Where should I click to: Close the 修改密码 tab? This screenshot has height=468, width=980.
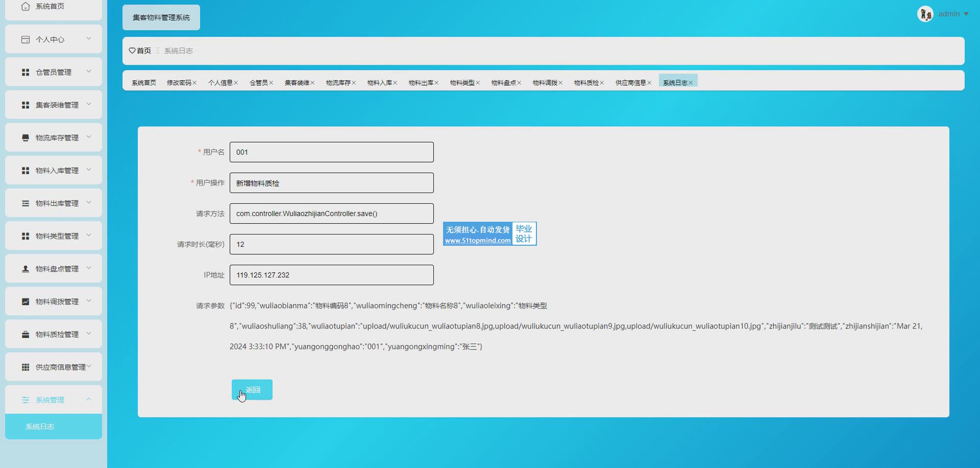194,83
